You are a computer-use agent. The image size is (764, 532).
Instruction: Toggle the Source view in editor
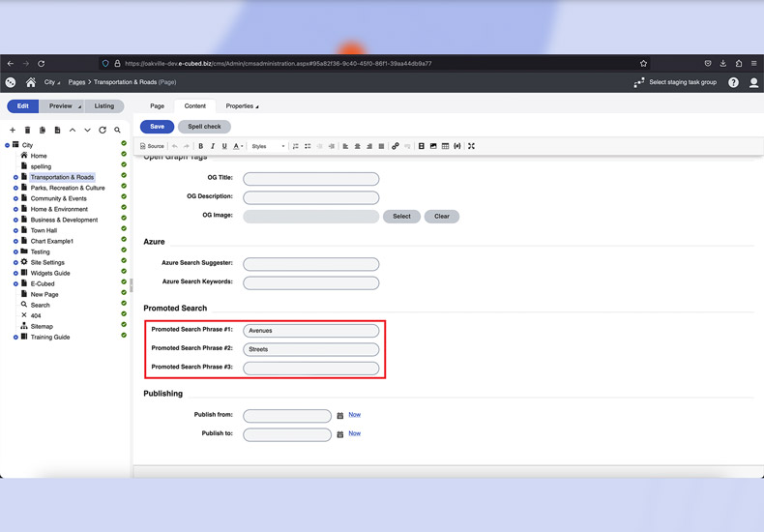tap(152, 146)
